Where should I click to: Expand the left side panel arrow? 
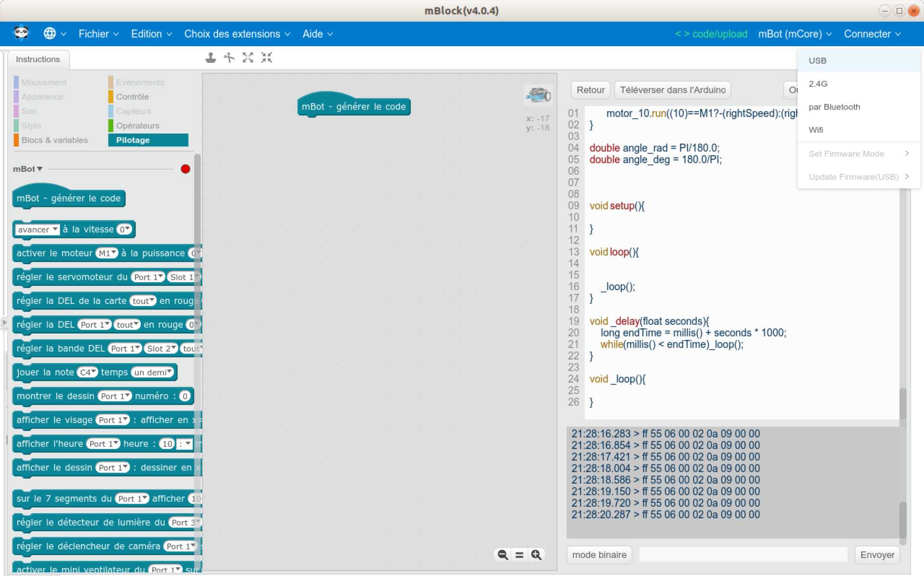click(4, 322)
